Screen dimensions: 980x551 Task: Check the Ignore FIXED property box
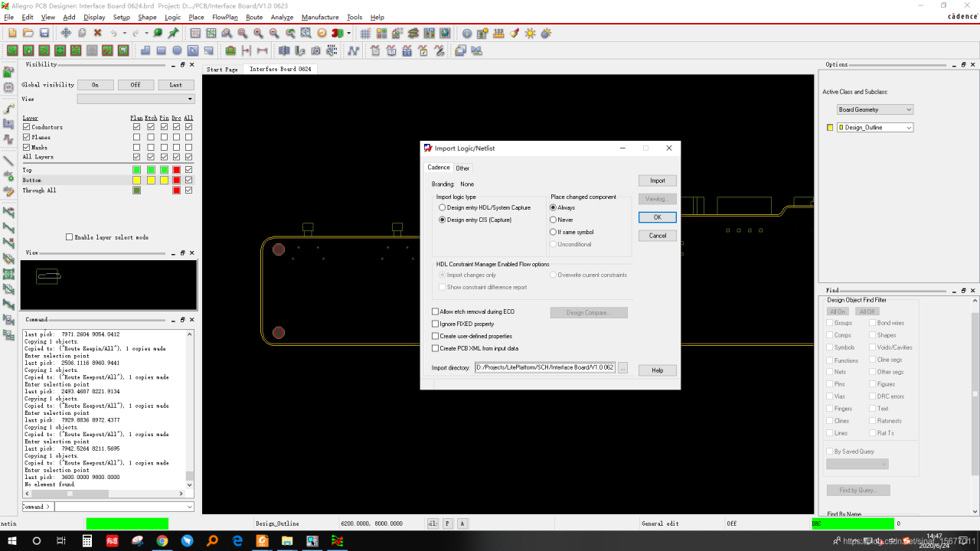(436, 324)
